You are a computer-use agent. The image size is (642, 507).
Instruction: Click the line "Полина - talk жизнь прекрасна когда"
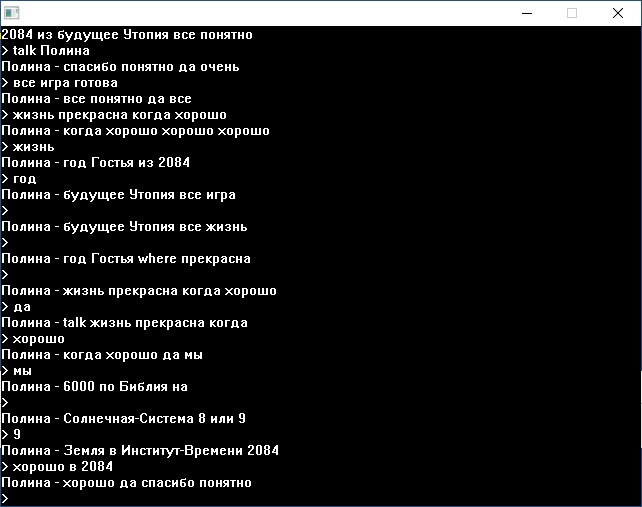tap(124, 323)
